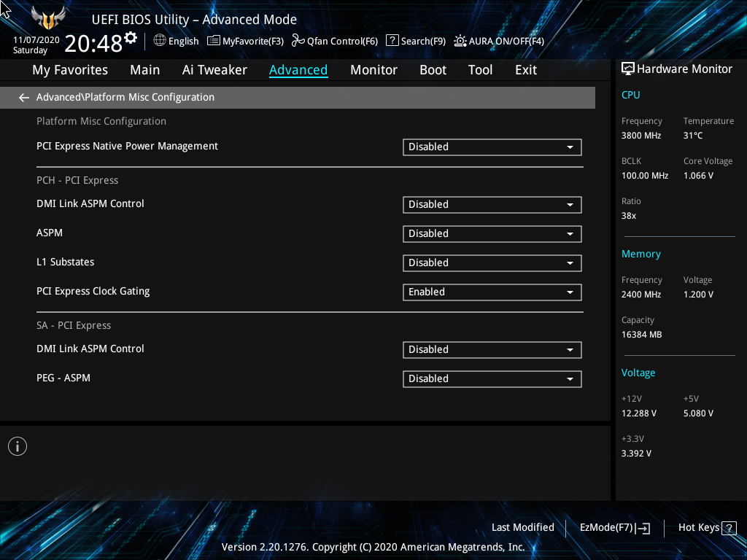Click memory capacity 16384 MB
The height and width of the screenshot is (560, 747).
(x=642, y=335)
